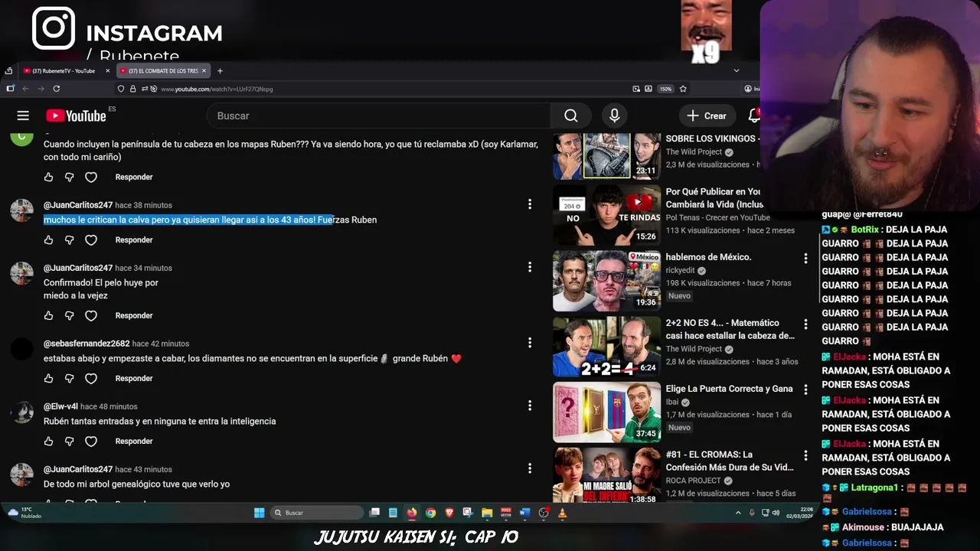The image size is (980, 551).
Task: Open options for 'De todo mi arbol genealógico' comment
Action: pos(529,468)
